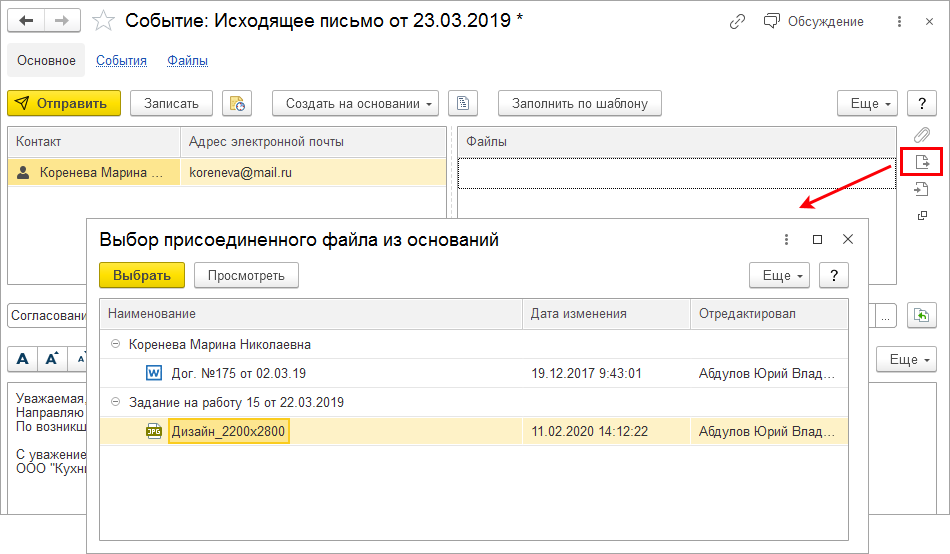The image size is (950, 554).
Task: Toggle bold text formatting in the editor
Action: [x=23, y=359]
